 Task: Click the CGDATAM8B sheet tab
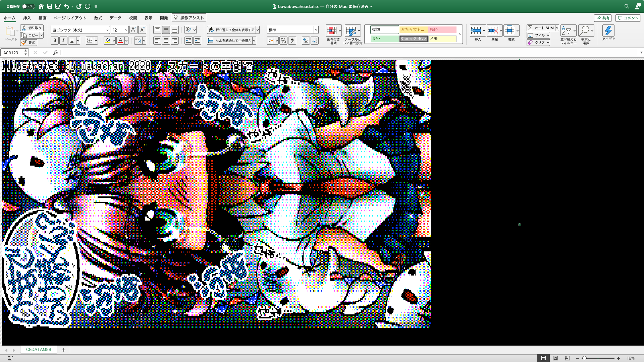(x=39, y=350)
